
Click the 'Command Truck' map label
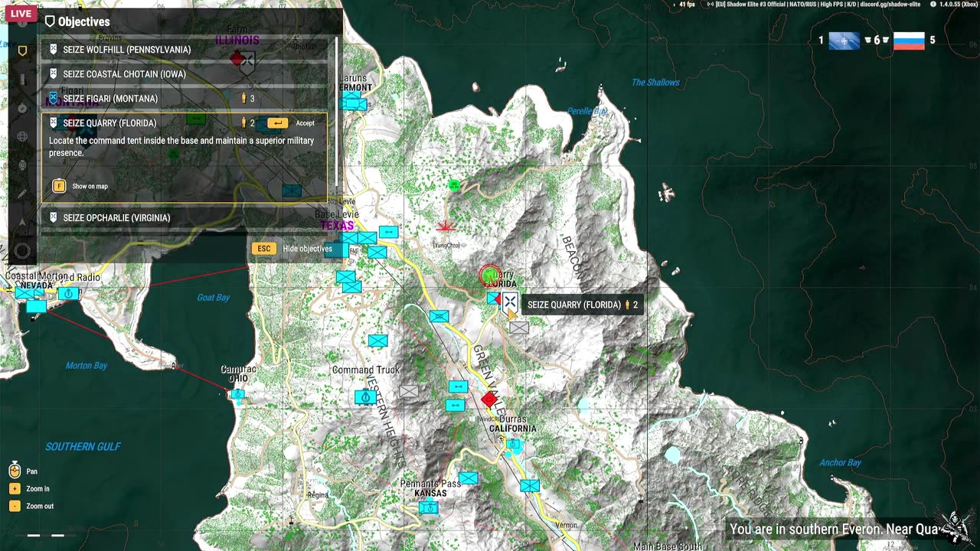coord(365,370)
